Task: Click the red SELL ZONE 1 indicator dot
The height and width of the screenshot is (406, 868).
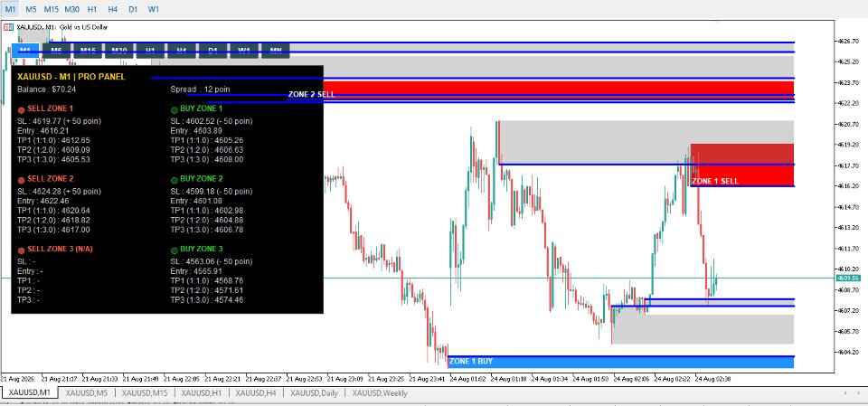Action: [21, 110]
